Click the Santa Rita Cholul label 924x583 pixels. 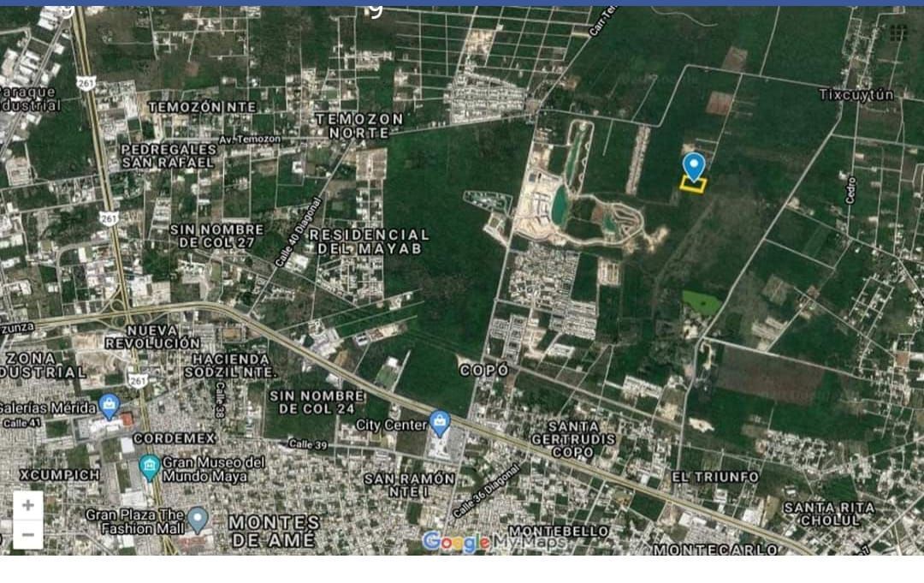(x=829, y=514)
